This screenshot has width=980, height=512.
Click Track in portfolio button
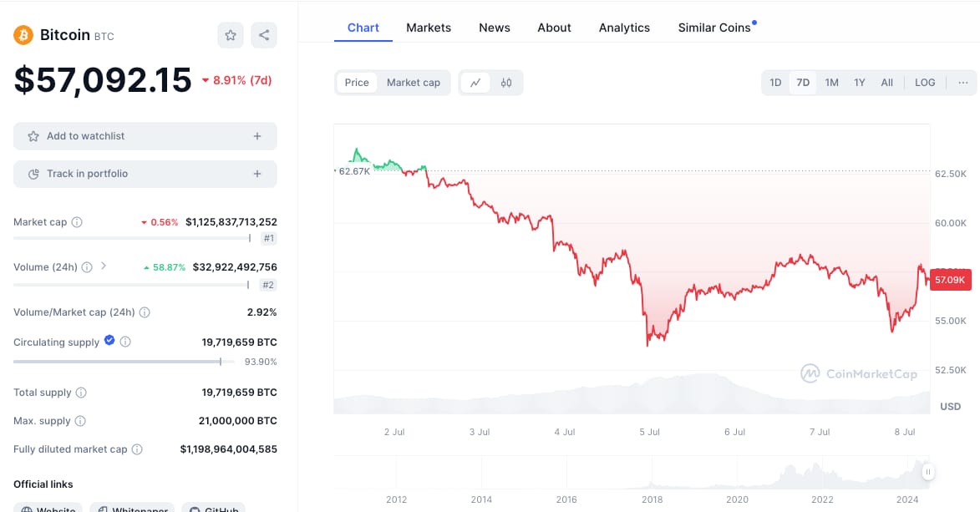coord(145,174)
